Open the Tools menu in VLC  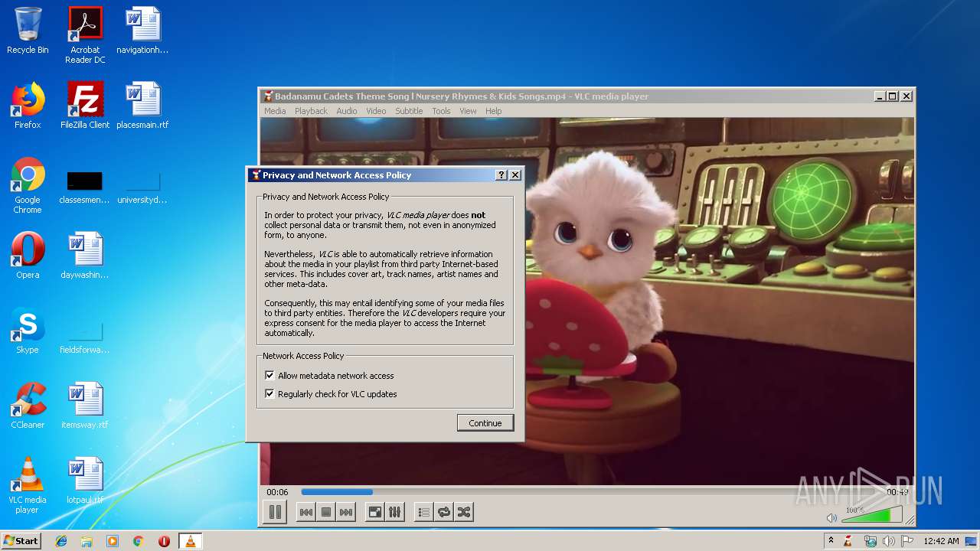pyautogui.click(x=441, y=111)
